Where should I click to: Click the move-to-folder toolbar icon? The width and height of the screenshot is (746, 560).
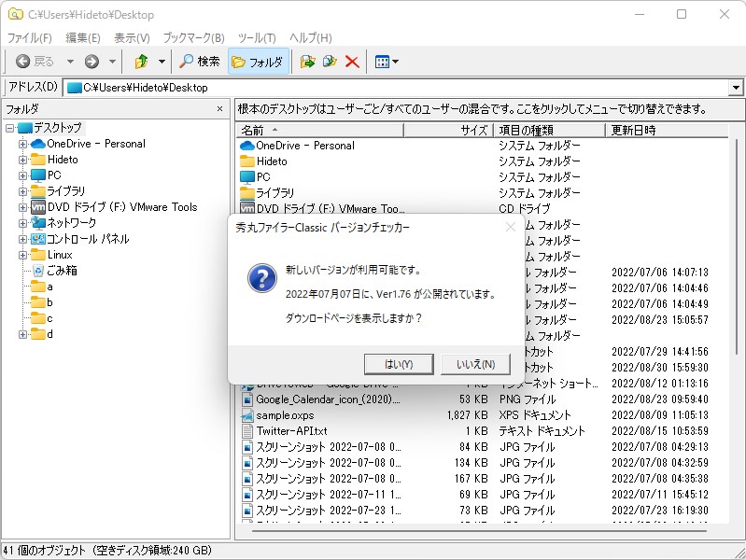[x=307, y=62]
